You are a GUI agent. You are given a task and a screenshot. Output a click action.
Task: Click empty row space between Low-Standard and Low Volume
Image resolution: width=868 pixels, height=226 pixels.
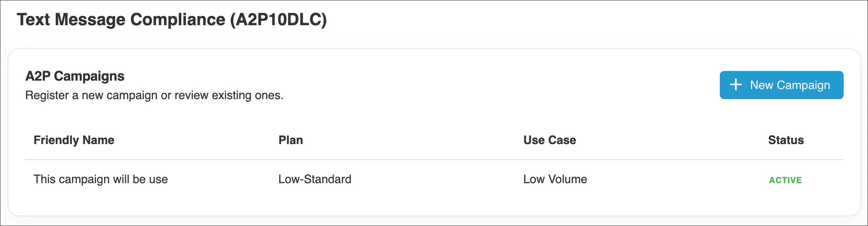[x=437, y=179]
